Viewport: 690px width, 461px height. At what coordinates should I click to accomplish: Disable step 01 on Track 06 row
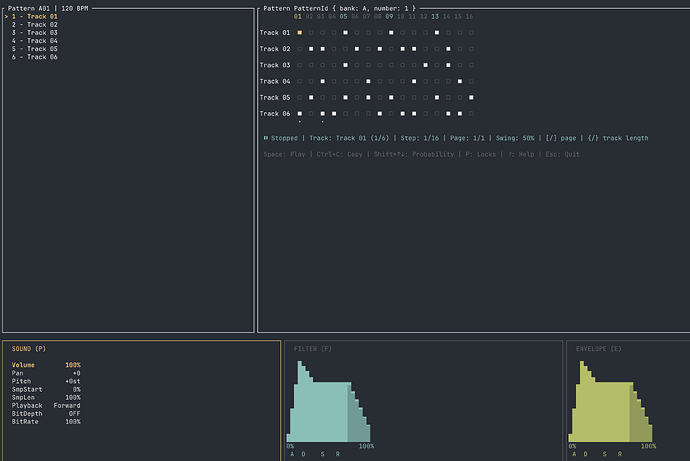[x=300, y=113]
